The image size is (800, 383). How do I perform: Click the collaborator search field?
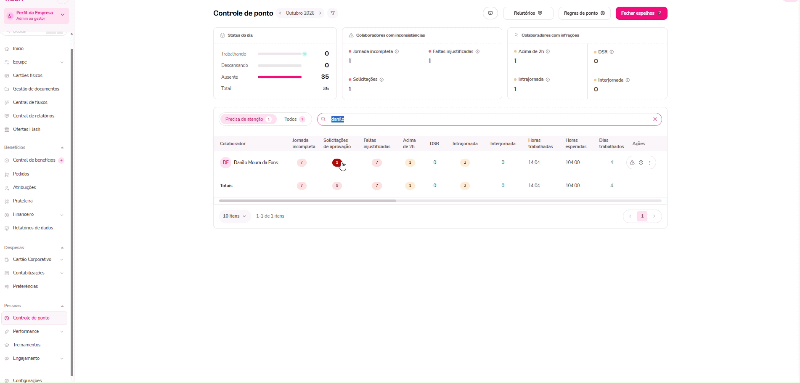489,119
